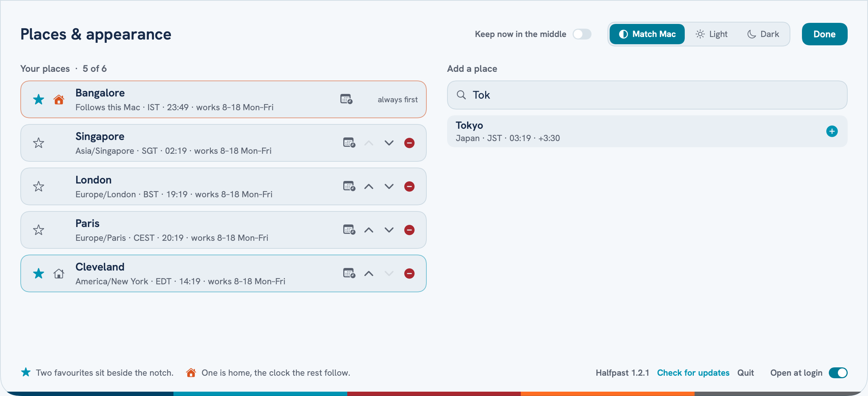The image size is (868, 396).
Task: Mark Singapore as a favourite
Action: [x=38, y=143]
